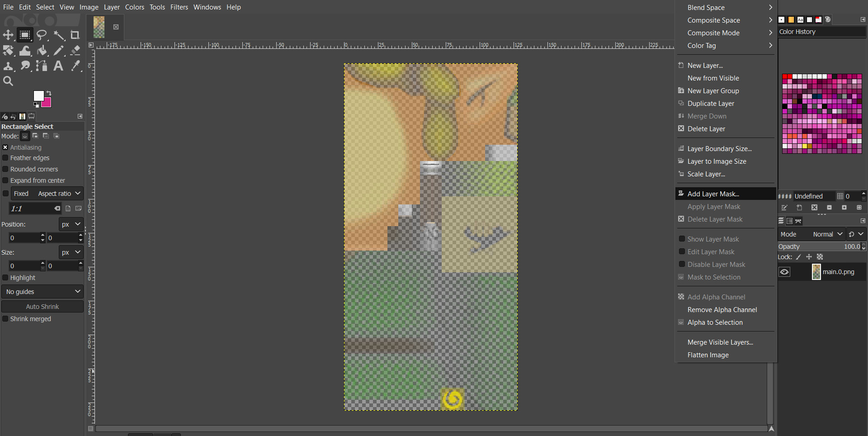Click the main.0.png layer thumbnail
The width and height of the screenshot is (868, 436).
tap(816, 272)
